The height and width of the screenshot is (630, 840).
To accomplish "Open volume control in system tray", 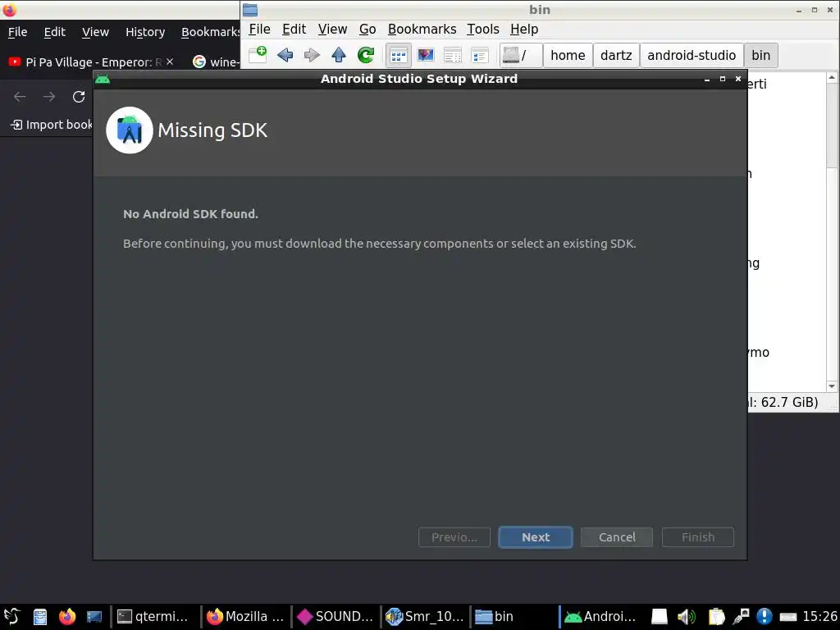I will [686, 617].
